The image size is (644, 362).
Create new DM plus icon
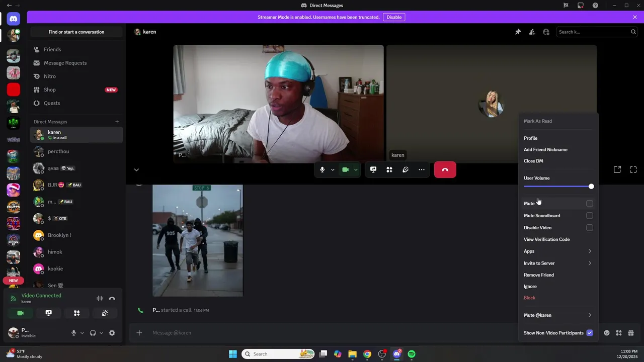pos(117,122)
